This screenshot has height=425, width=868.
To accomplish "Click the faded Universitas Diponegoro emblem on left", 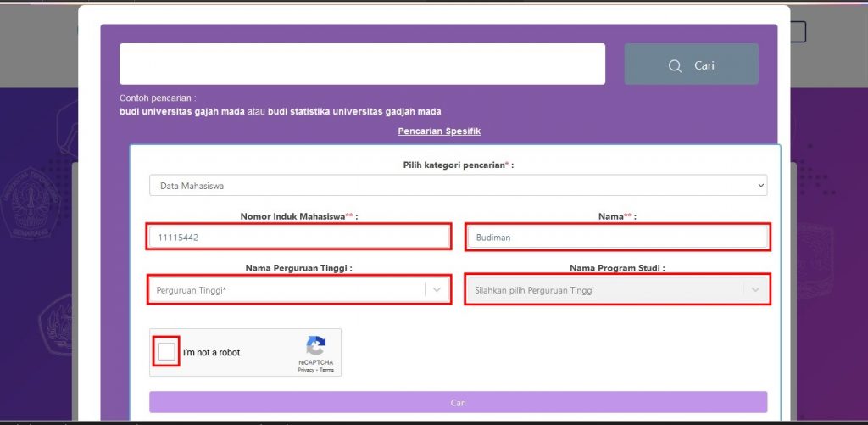I will coord(31,204).
